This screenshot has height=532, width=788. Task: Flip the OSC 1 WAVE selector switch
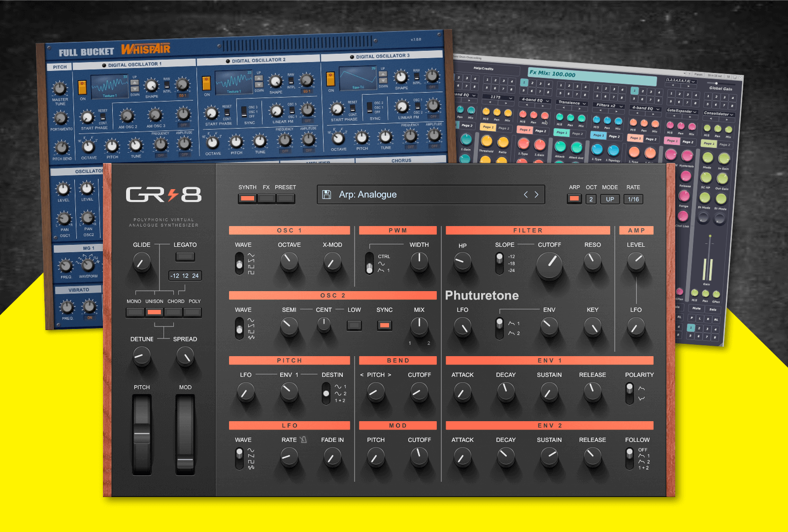click(239, 264)
